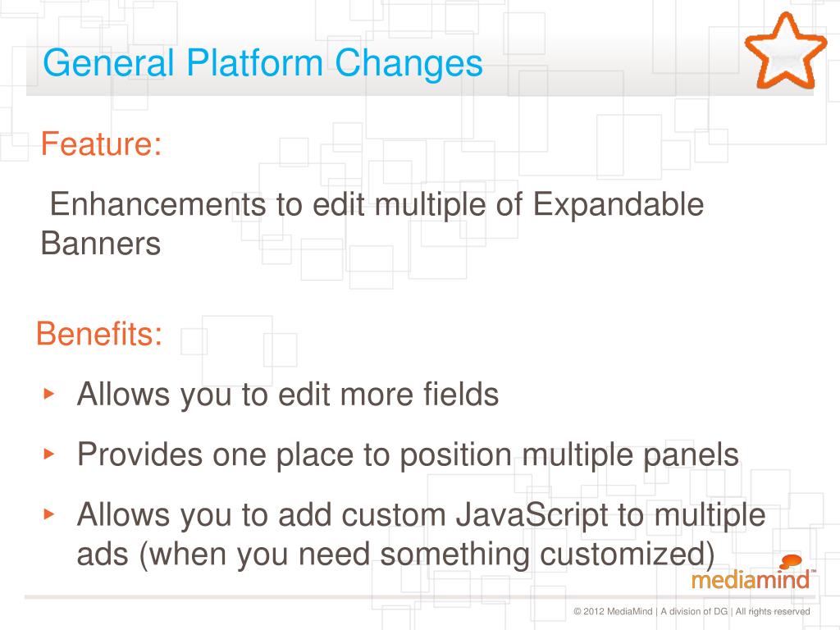This screenshot has width=840, height=630.
Task: Click the orange speech bubble above mediamind
Action: [x=791, y=561]
